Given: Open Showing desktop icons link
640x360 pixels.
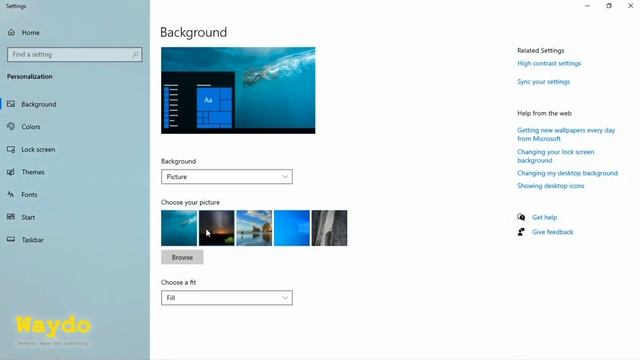Looking at the screenshot, I should click(551, 186).
